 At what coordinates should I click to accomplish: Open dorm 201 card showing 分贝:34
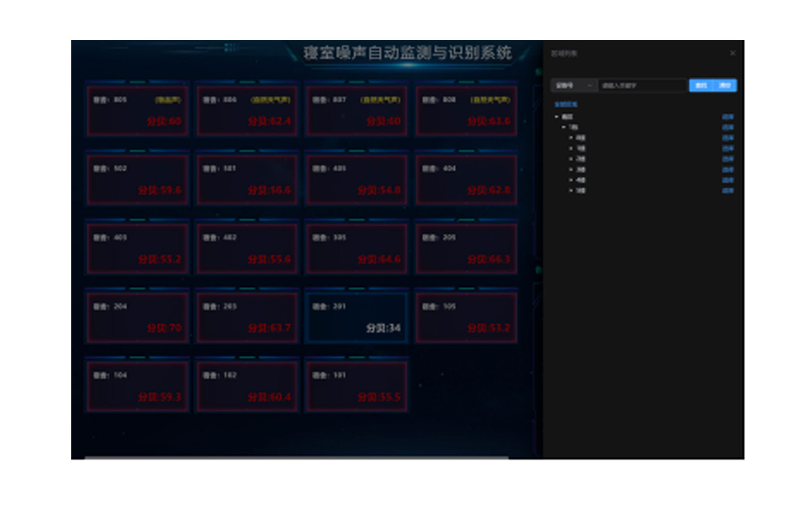tap(356, 318)
